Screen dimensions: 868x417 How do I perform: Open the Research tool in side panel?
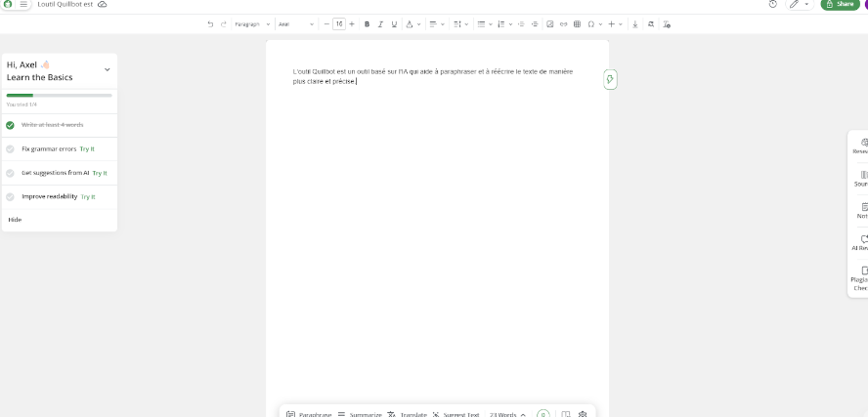point(860,146)
